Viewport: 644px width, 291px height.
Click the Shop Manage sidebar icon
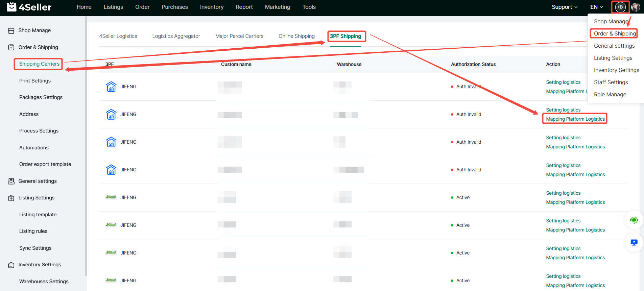point(11,31)
